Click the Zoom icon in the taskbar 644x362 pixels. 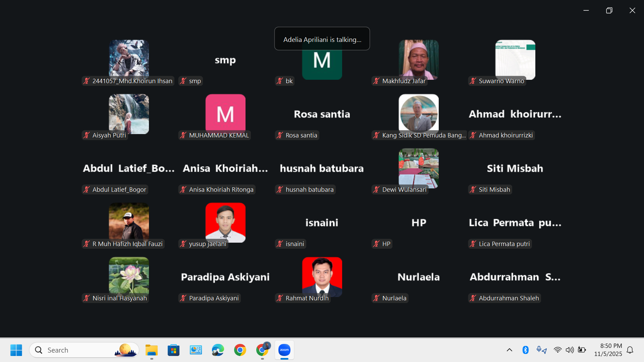284,350
